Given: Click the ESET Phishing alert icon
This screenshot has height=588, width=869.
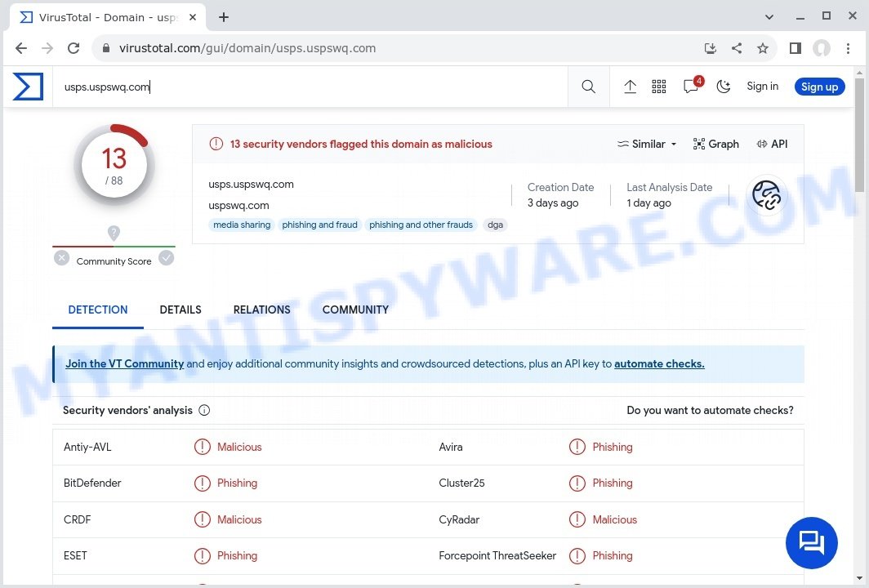Looking at the screenshot, I should click(203, 556).
